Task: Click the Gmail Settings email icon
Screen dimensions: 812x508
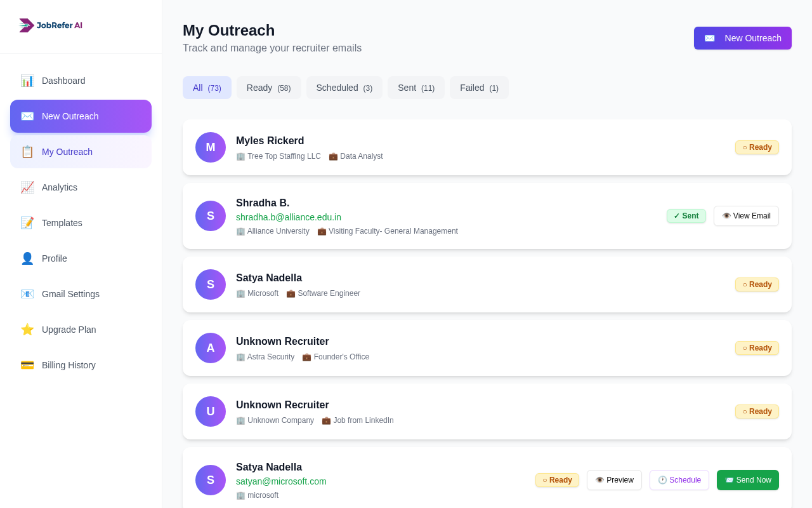Action: (x=27, y=294)
